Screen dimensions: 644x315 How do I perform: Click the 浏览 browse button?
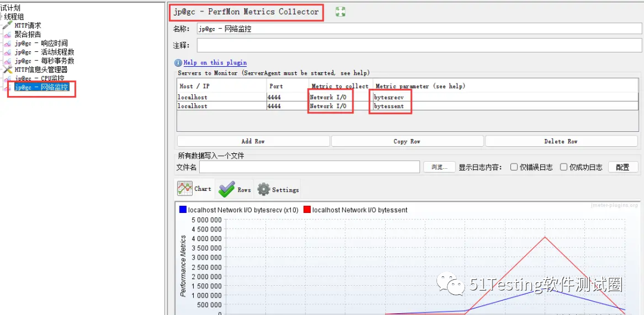[439, 167]
